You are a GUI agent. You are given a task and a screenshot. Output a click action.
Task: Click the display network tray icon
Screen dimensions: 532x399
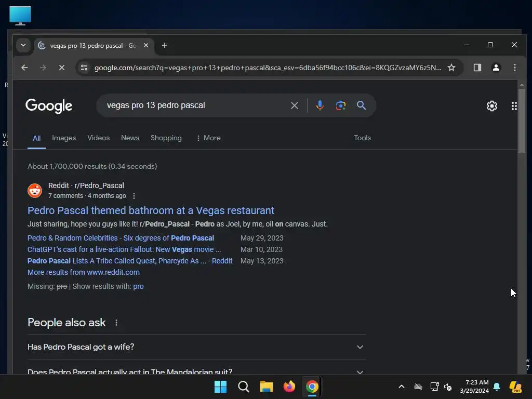(435, 387)
